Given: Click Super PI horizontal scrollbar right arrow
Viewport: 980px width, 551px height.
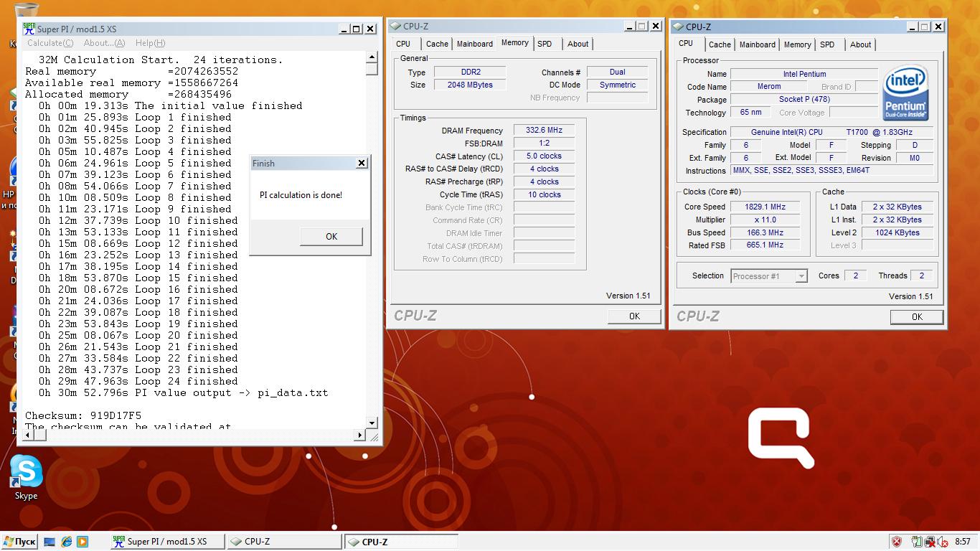Looking at the screenshot, I should 360,435.
